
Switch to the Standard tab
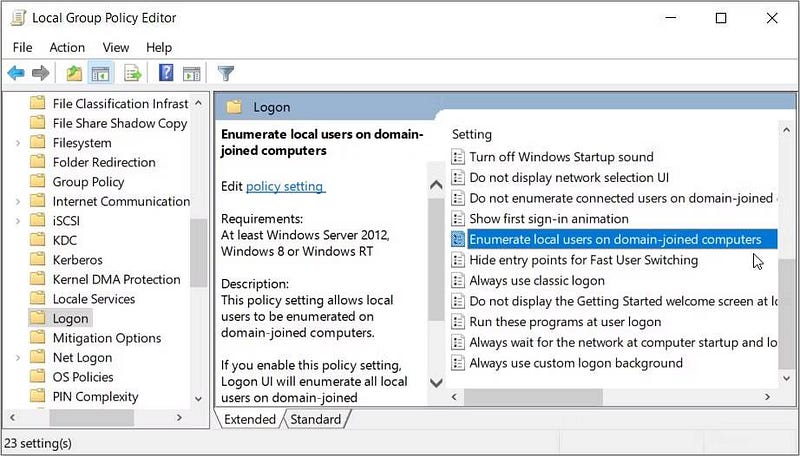315,419
